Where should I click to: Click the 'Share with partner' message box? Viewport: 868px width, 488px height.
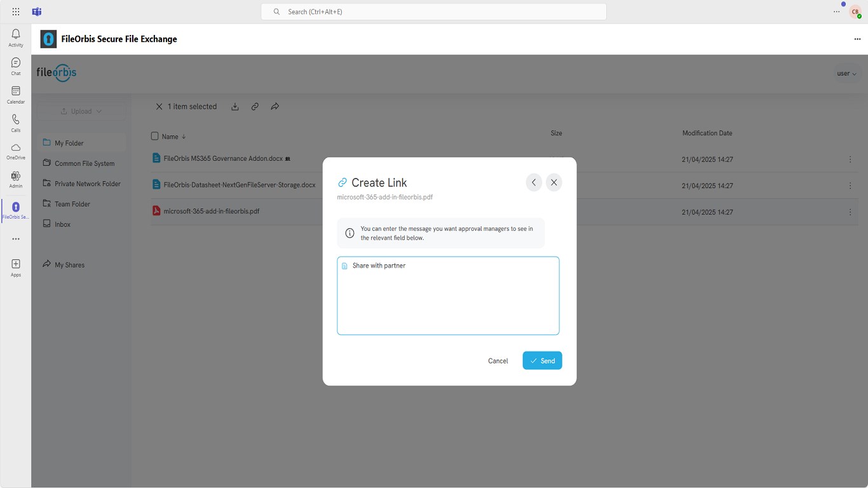pos(448,295)
